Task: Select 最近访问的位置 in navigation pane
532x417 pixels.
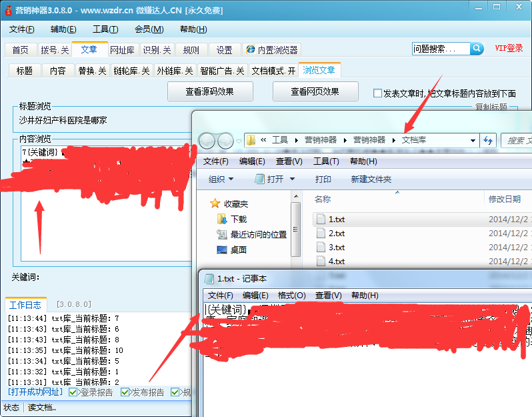Action: pos(258,234)
